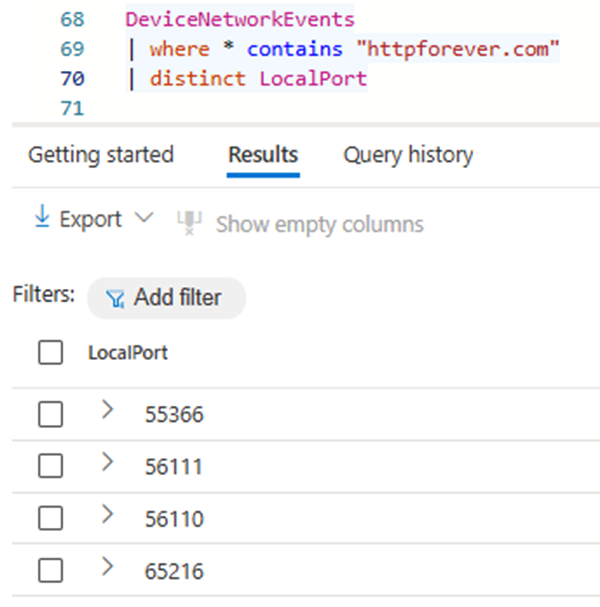Expand the 56110 row chevron
The height and width of the screenshot is (607, 600).
coord(108,515)
